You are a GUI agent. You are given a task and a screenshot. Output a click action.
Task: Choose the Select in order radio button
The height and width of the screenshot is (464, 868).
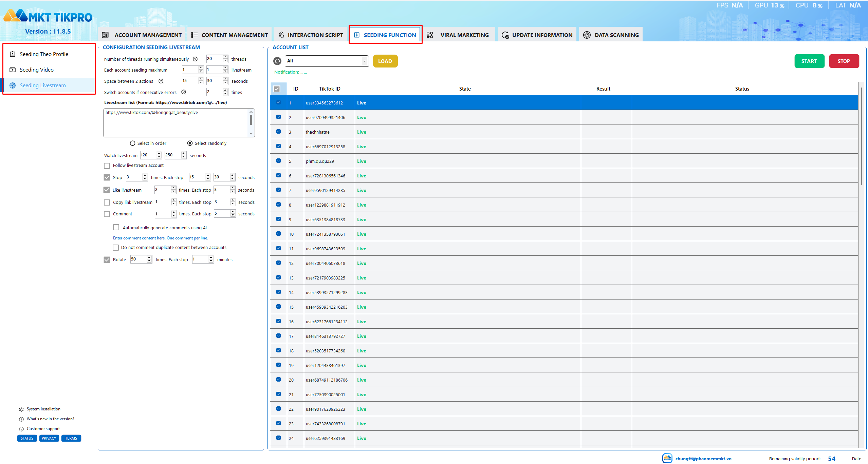point(132,143)
